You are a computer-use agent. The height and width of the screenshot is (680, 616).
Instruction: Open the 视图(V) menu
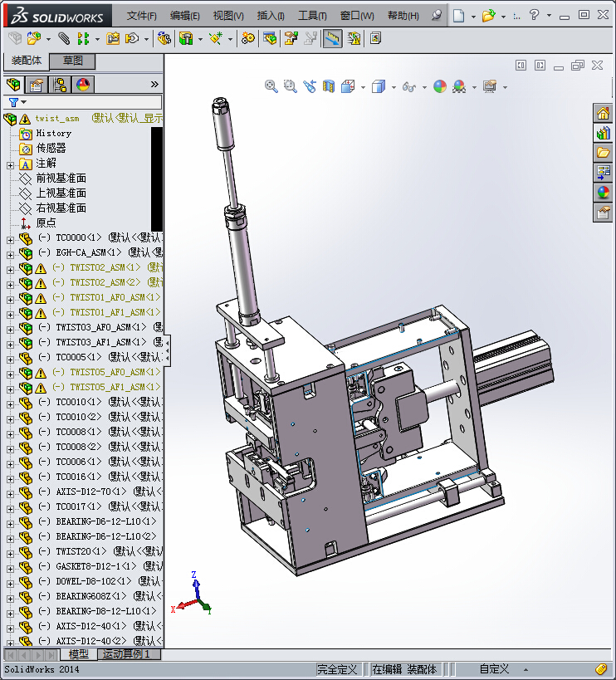click(228, 16)
